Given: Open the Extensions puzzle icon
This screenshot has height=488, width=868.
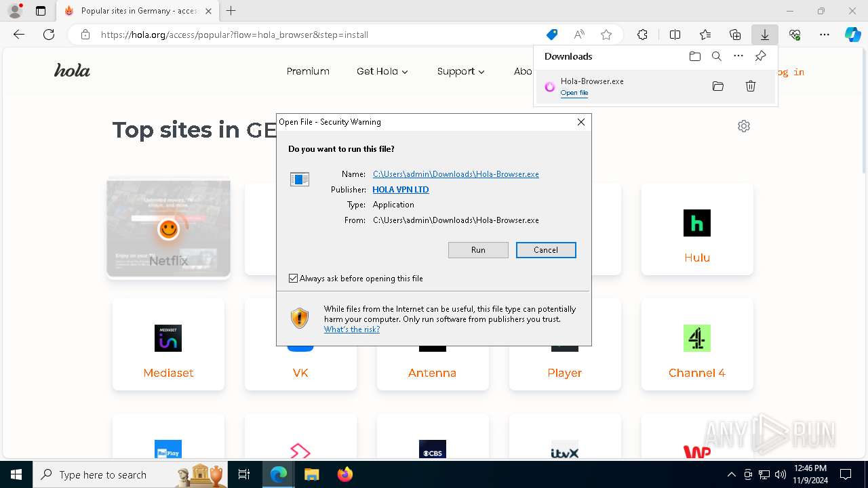Looking at the screenshot, I should (x=642, y=35).
